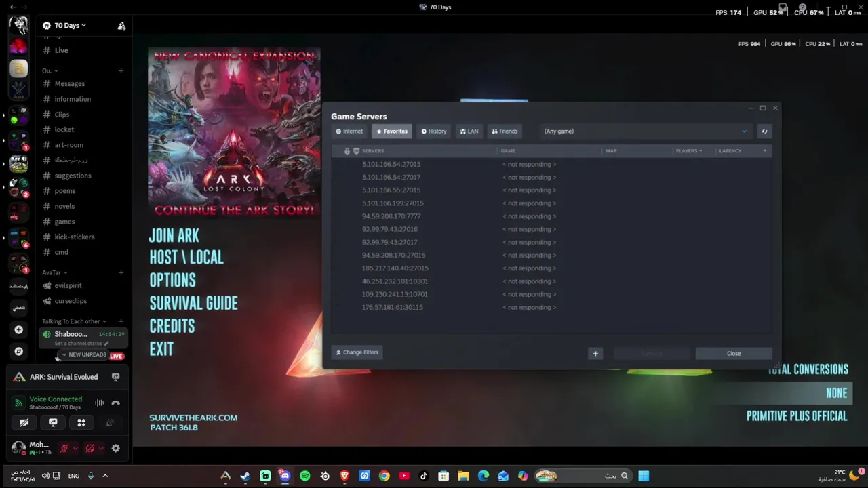Open YouTube taskbar icon
Image resolution: width=868 pixels, height=488 pixels.
(x=404, y=476)
